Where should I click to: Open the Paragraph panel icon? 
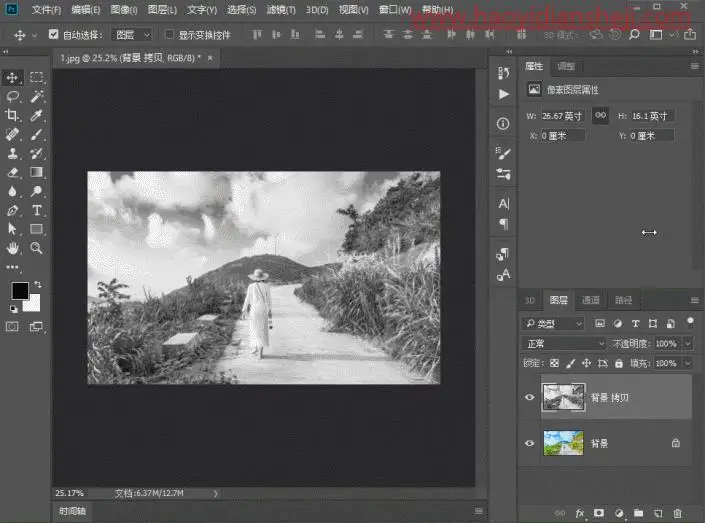[x=504, y=224]
